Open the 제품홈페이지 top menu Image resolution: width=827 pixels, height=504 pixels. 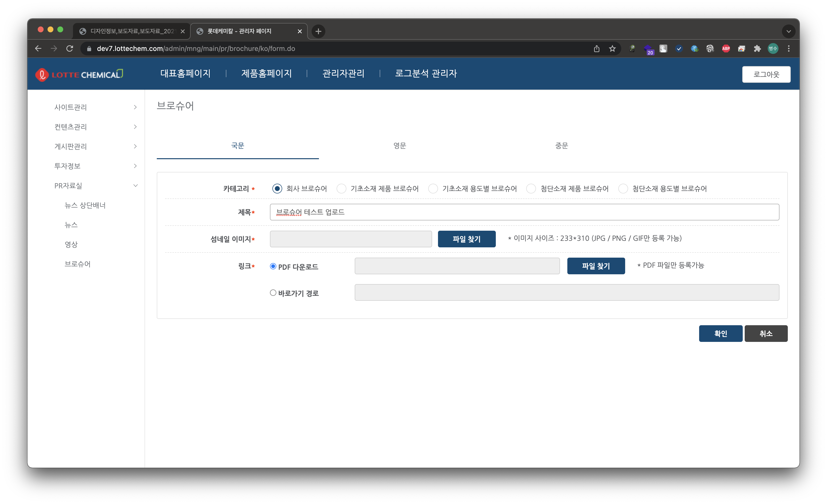267,73
